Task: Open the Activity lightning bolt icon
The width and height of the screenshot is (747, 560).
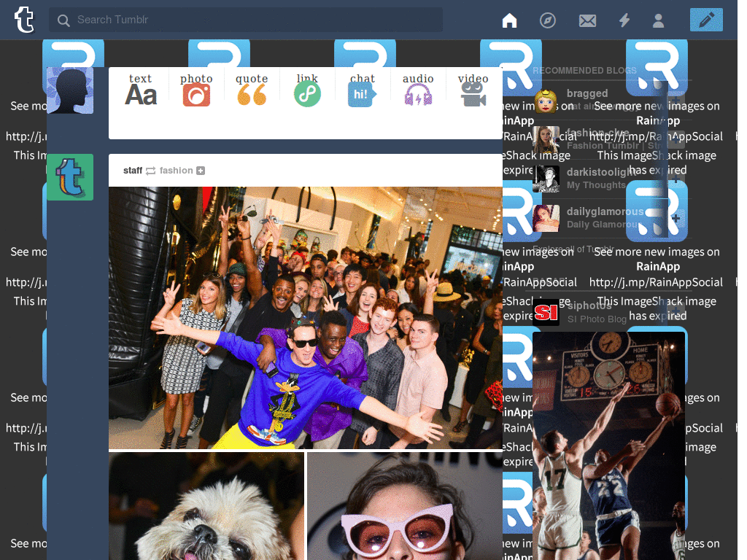Action: tap(624, 20)
